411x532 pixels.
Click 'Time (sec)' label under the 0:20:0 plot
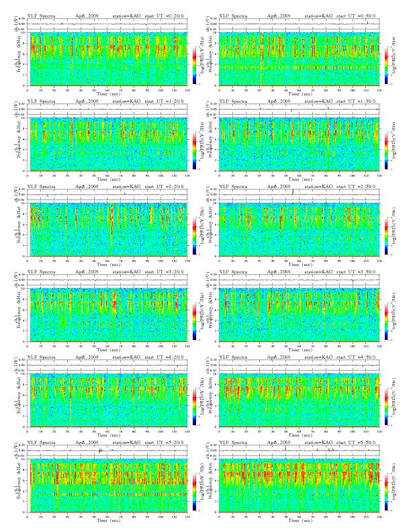pos(109,93)
